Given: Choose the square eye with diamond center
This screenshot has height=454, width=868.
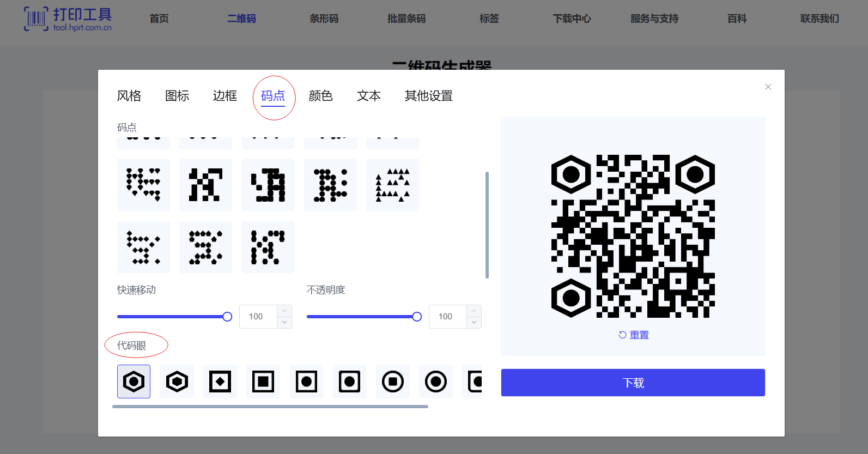Looking at the screenshot, I should coord(220,382).
